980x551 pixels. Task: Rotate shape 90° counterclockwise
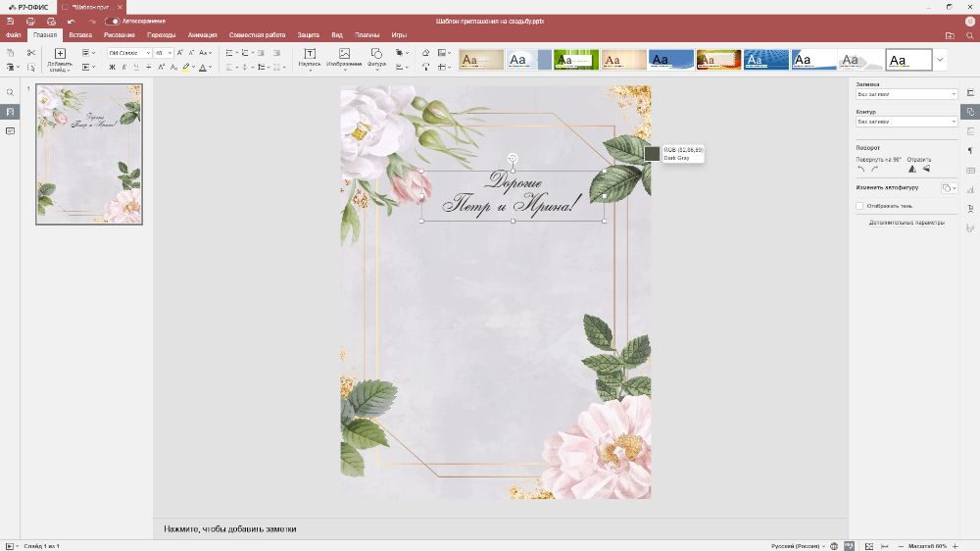[x=861, y=170]
